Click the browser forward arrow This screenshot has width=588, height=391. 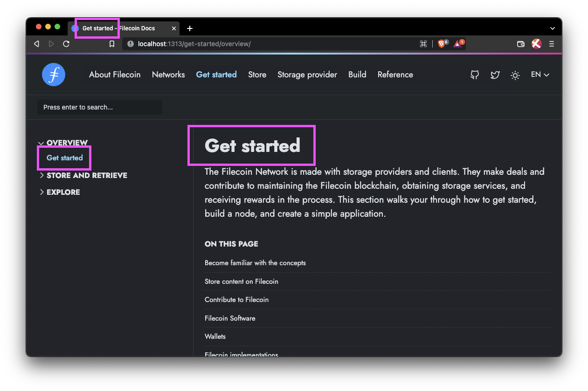(x=51, y=44)
